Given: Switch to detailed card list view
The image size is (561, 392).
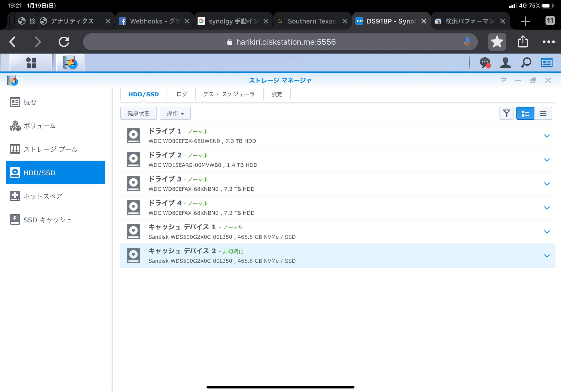Looking at the screenshot, I should point(525,114).
